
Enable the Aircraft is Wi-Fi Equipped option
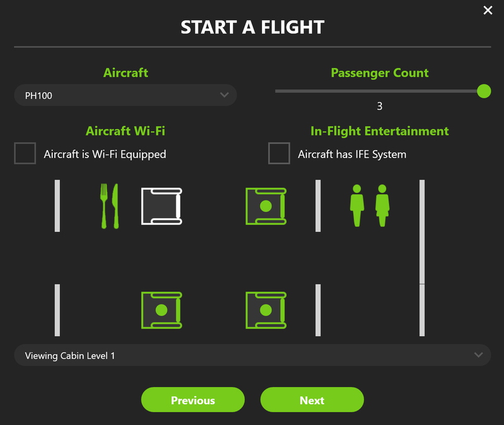(x=26, y=151)
